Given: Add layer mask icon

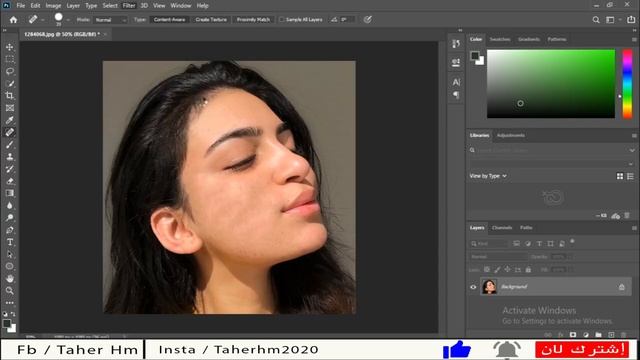Looking at the screenshot, I should 573,335.
